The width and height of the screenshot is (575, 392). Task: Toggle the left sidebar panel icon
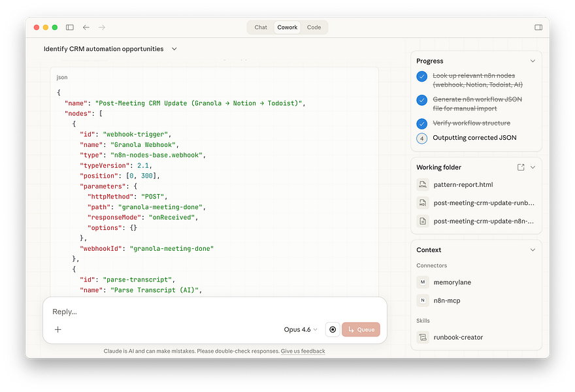[x=70, y=27]
